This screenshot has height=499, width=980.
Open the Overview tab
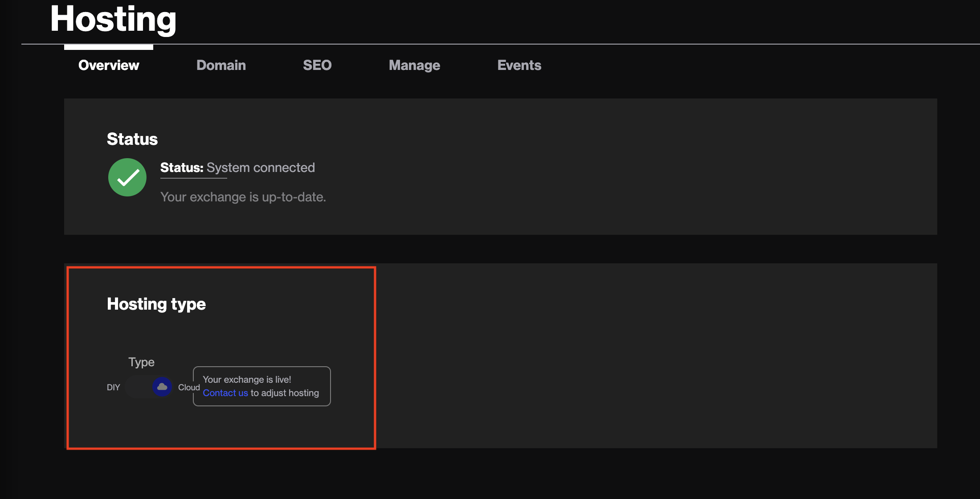109,65
